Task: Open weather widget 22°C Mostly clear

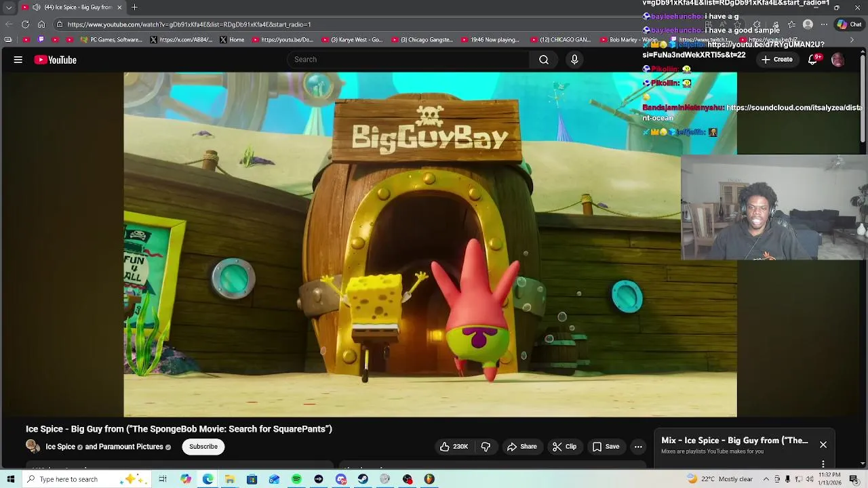Action: [720, 479]
